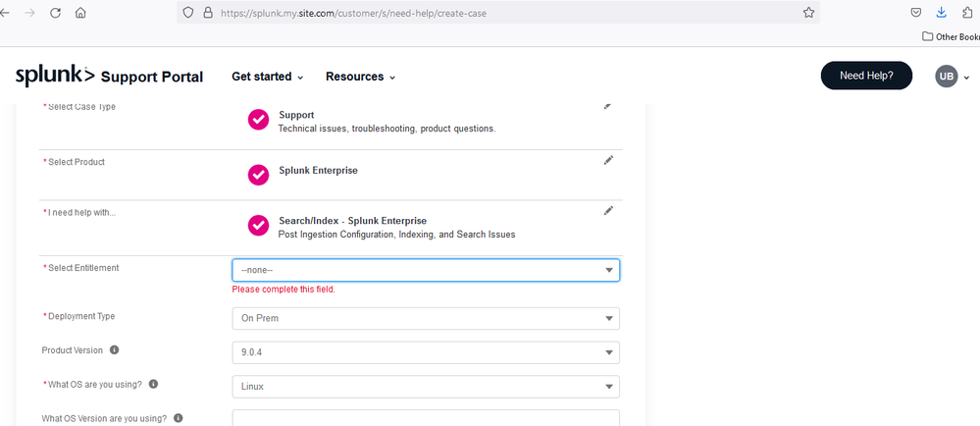
Task: Open the UB user profile menu
Action: coord(952,77)
